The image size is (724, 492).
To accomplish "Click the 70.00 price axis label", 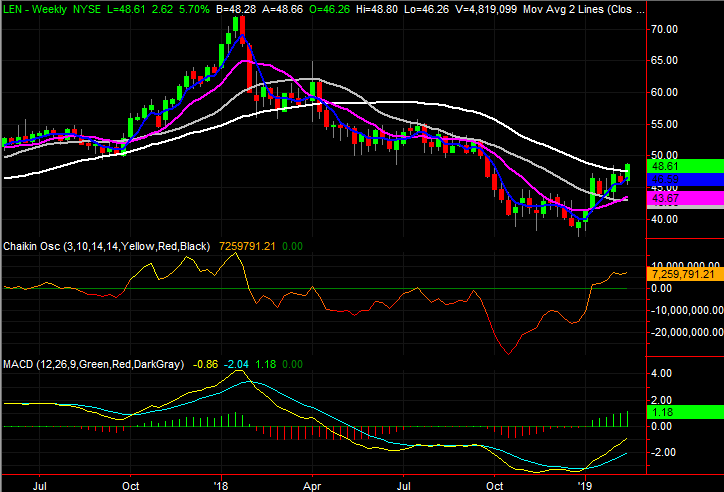I will pyautogui.click(x=665, y=29).
